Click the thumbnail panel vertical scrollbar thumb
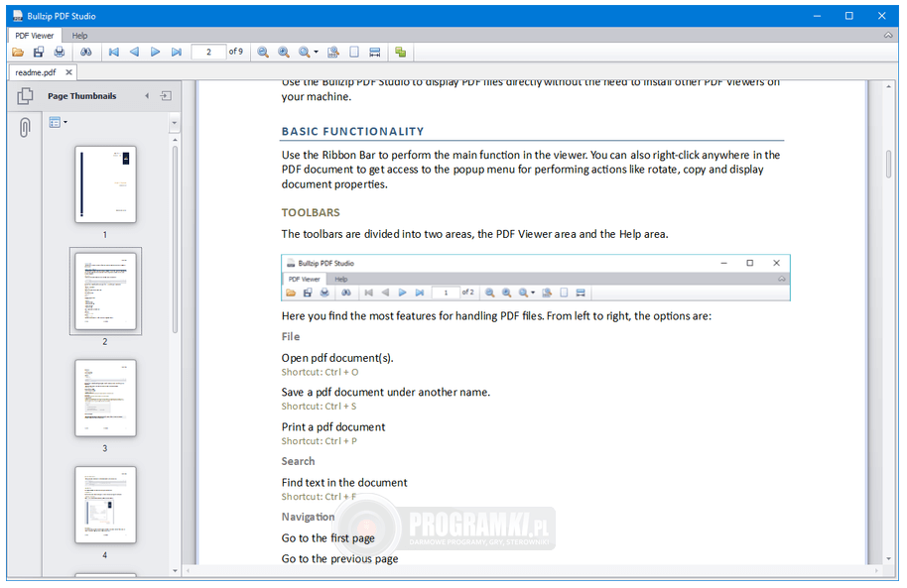Image resolution: width=907 pixels, height=588 pixels. pos(175,239)
